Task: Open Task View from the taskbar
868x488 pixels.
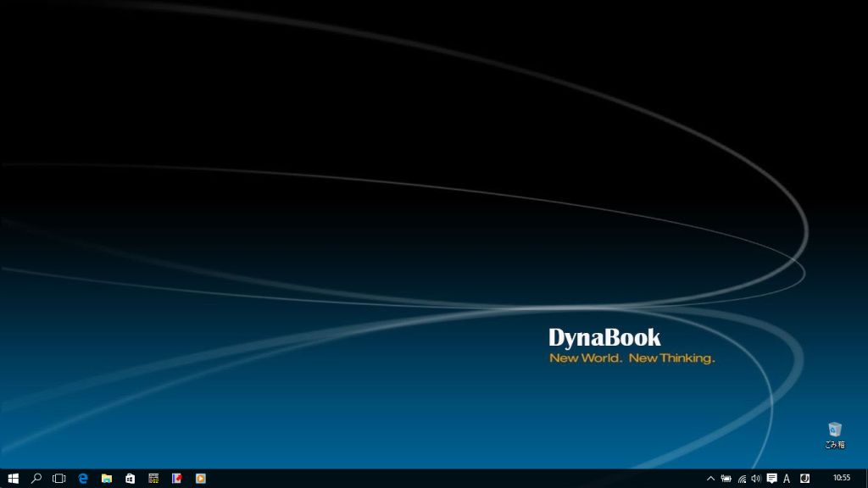Action: [x=59, y=478]
